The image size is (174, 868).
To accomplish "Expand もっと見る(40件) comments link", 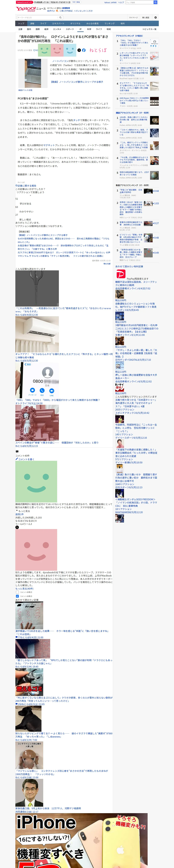I will (24, 589).
